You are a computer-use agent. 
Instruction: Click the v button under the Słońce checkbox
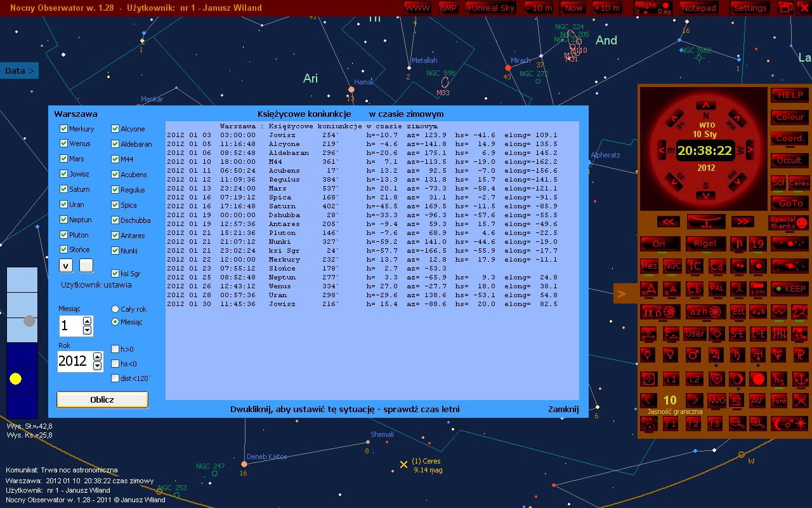tap(66, 265)
